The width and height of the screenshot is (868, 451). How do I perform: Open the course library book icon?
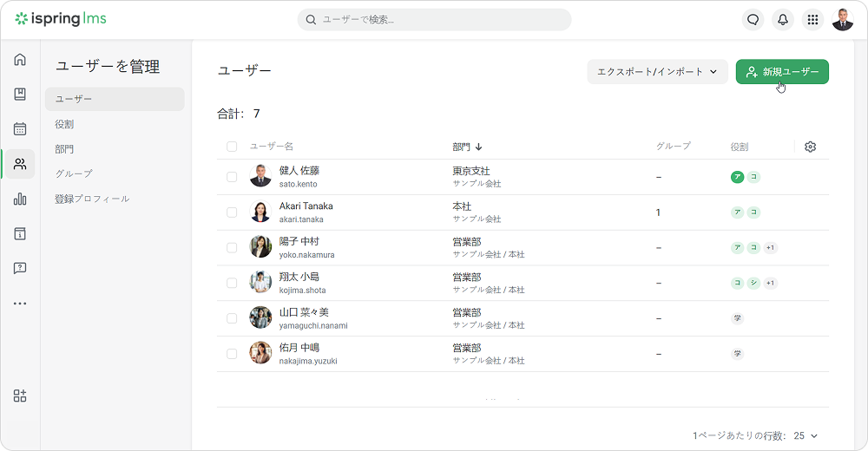20,95
